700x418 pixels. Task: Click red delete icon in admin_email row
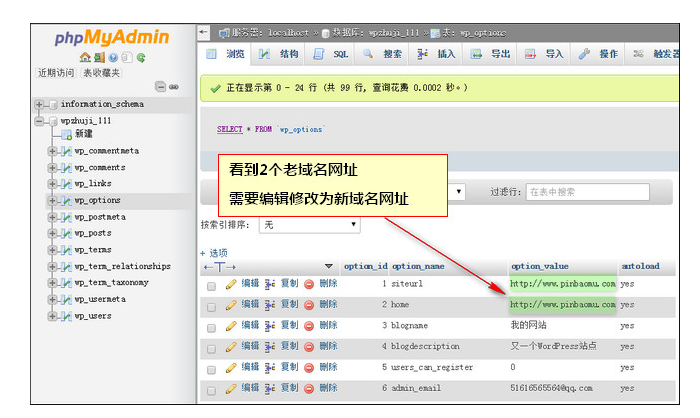(309, 389)
